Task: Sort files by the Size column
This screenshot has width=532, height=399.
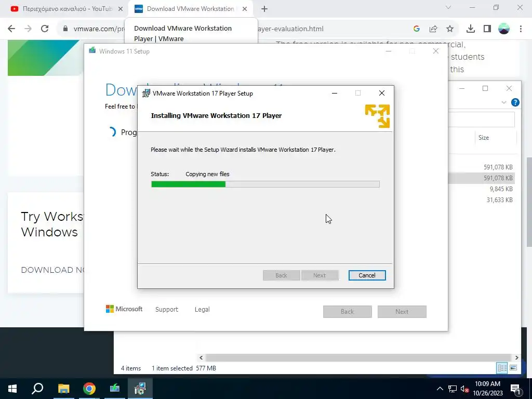Action: pos(484,137)
